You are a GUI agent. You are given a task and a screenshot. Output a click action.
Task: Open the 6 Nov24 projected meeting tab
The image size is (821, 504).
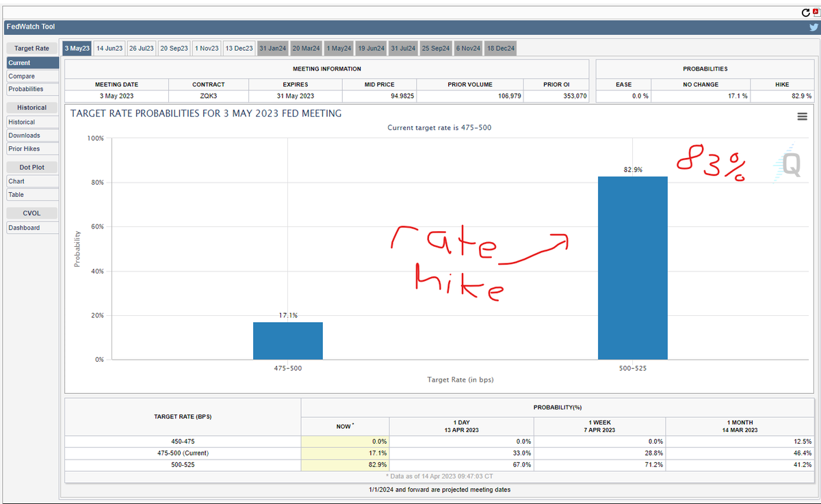click(469, 49)
